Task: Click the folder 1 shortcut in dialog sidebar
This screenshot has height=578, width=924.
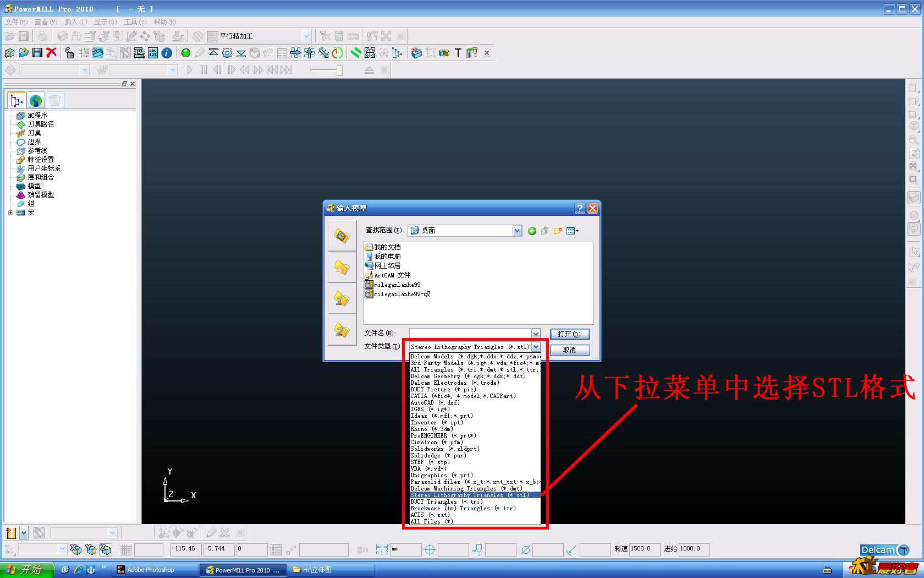Action: [342, 299]
